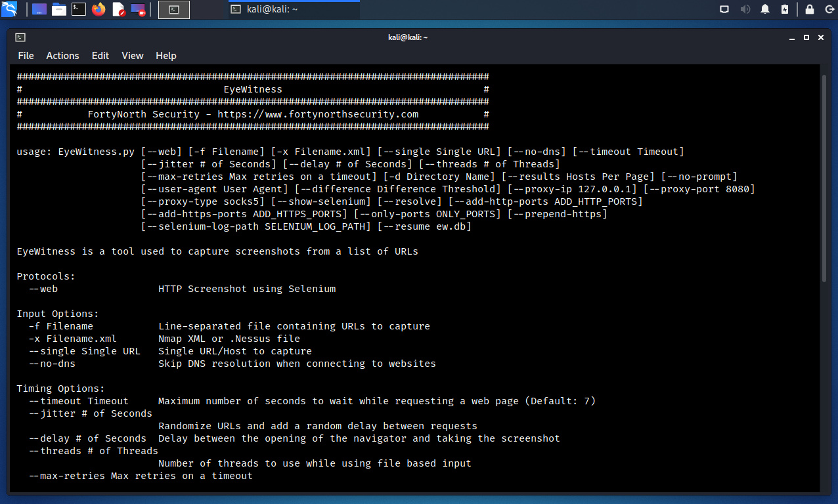Launch Firefox from the top panel
The width and height of the screenshot is (838, 504).
click(99, 9)
